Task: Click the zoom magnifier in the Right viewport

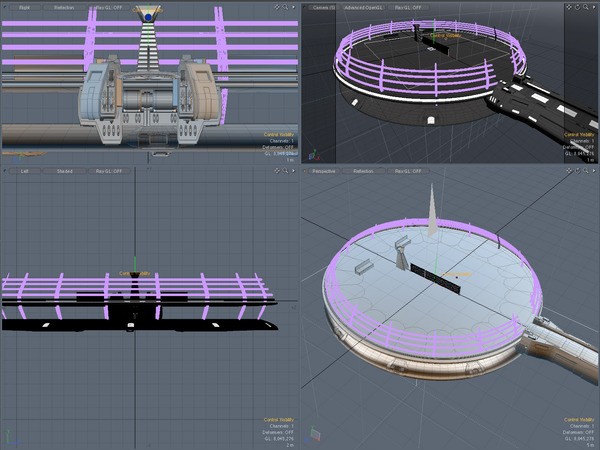Action: click(286, 8)
